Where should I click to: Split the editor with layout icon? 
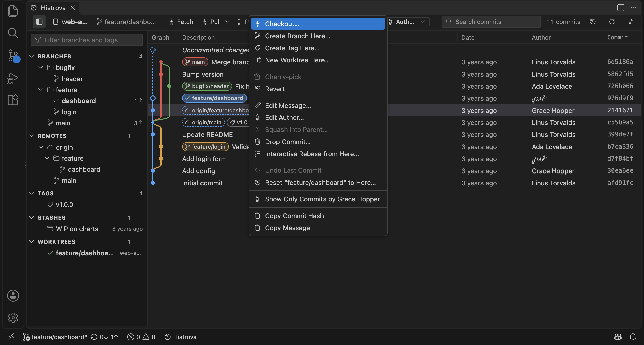click(621, 8)
